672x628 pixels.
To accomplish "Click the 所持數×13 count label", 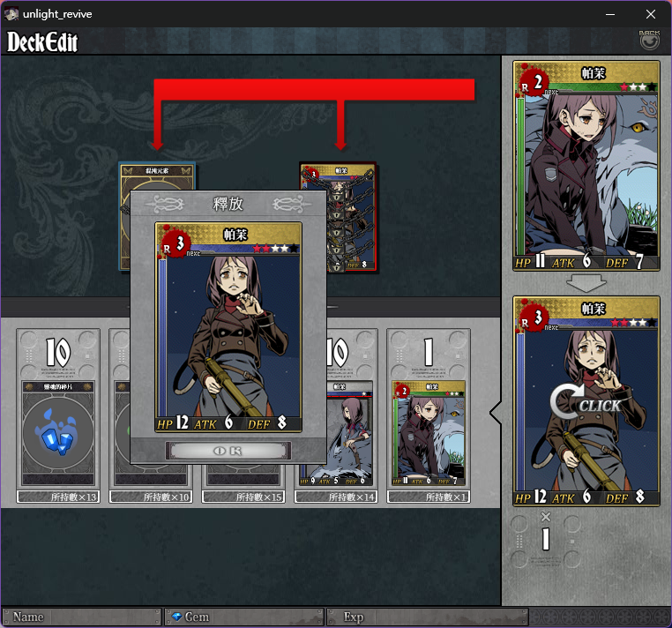I will tap(58, 497).
